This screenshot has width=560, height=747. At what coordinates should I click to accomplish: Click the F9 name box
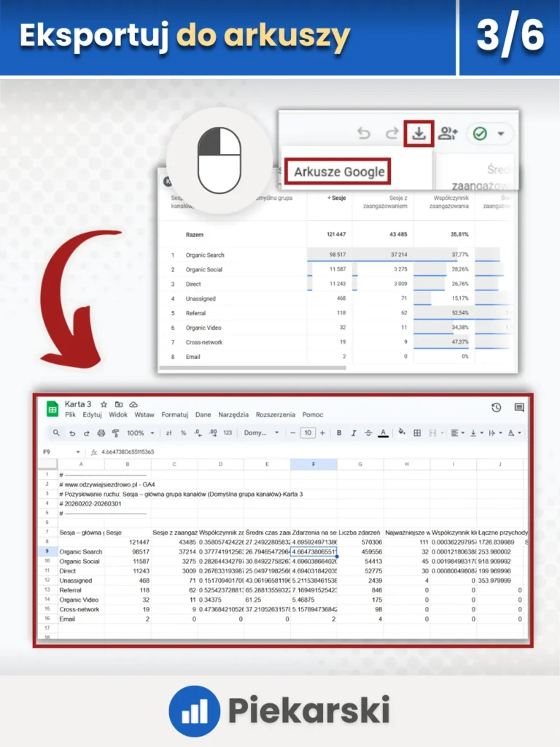click(61, 452)
